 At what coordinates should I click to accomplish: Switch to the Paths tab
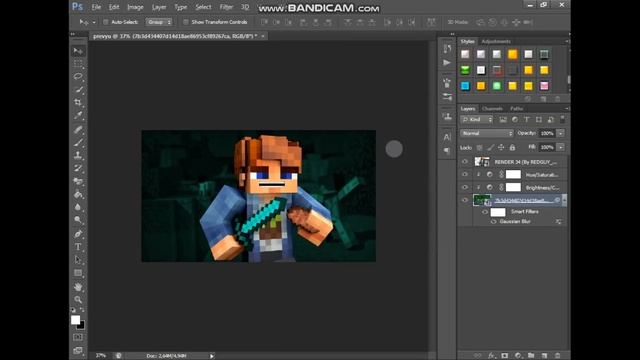coord(516,109)
